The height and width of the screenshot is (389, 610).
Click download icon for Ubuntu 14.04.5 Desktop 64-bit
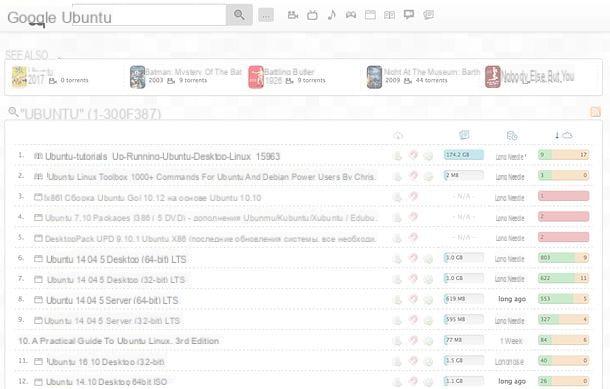(x=397, y=259)
